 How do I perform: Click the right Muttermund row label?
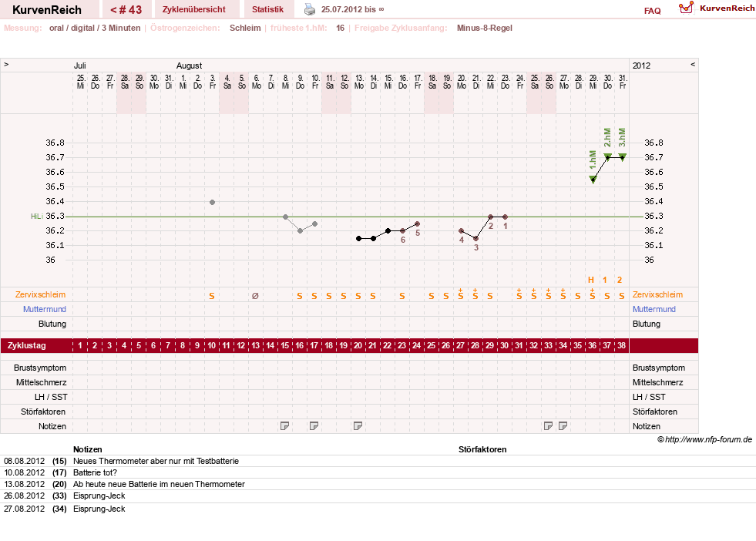pyautogui.click(x=654, y=309)
